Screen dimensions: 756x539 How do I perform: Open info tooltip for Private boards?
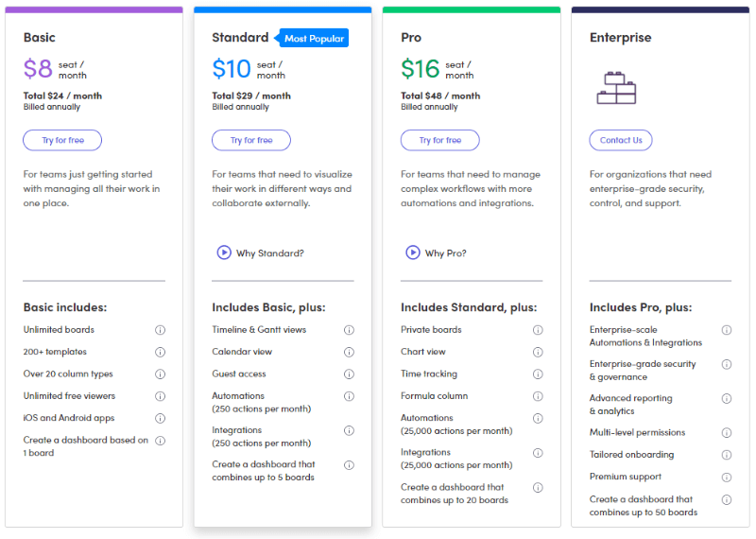(x=538, y=330)
